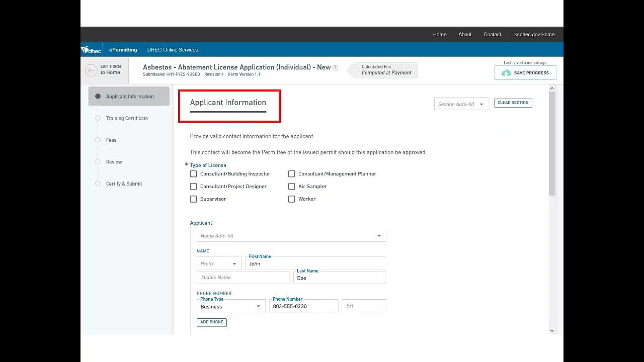The image size is (644, 362).
Task: Click the Training Certificate step circle
Action: 98,118
